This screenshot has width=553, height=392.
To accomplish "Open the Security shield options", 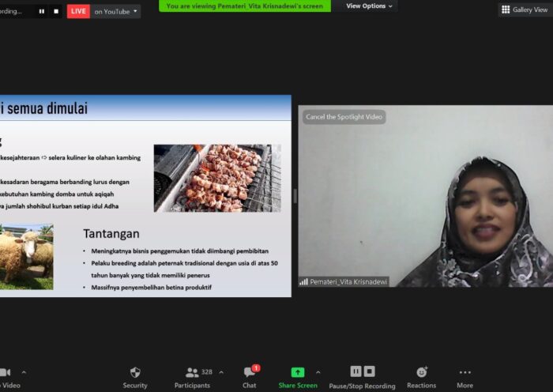I will click(x=135, y=376).
